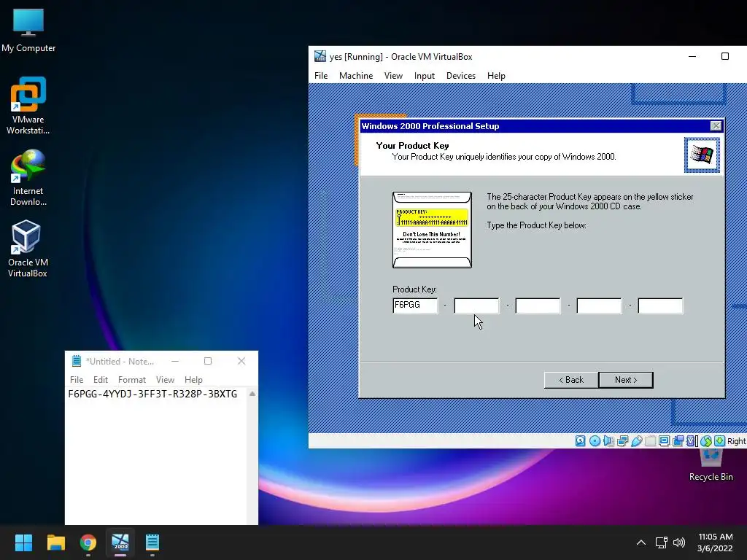Click the Windows logo in setup header

pos(703,155)
